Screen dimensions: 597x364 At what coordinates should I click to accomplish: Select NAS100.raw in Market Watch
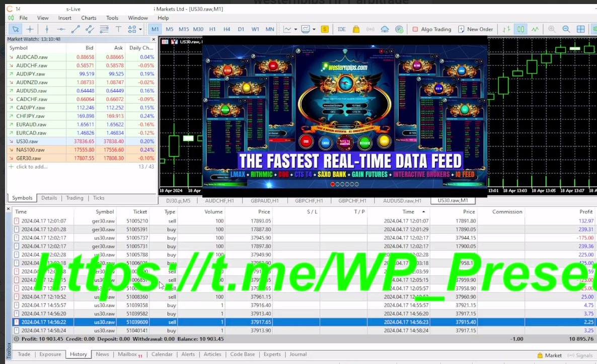pos(82,150)
